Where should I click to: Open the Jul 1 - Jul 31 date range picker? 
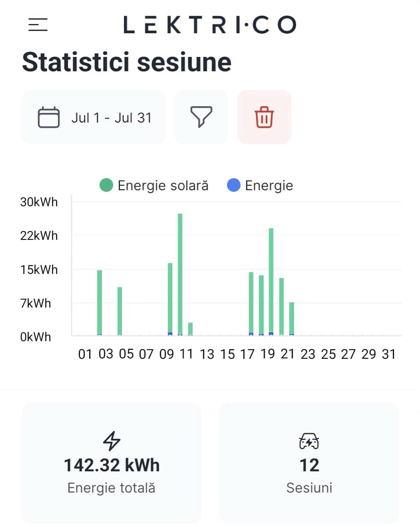93,117
